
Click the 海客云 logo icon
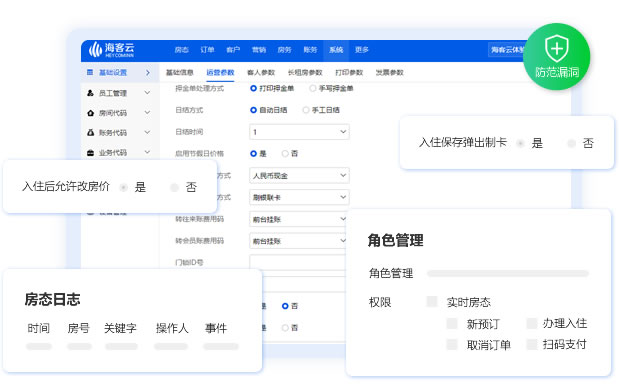pyautogui.click(x=95, y=49)
